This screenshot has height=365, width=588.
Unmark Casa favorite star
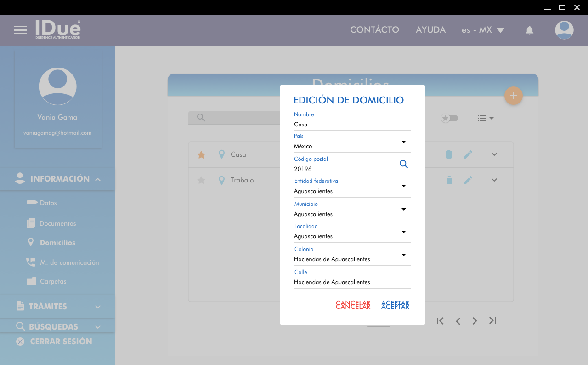click(x=201, y=155)
